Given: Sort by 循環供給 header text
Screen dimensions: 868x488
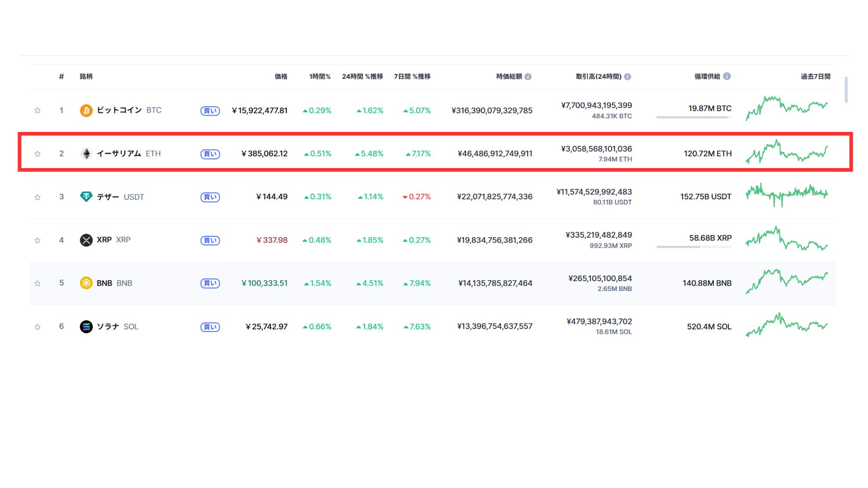Looking at the screenshot, I should click(x=708, y=76).
